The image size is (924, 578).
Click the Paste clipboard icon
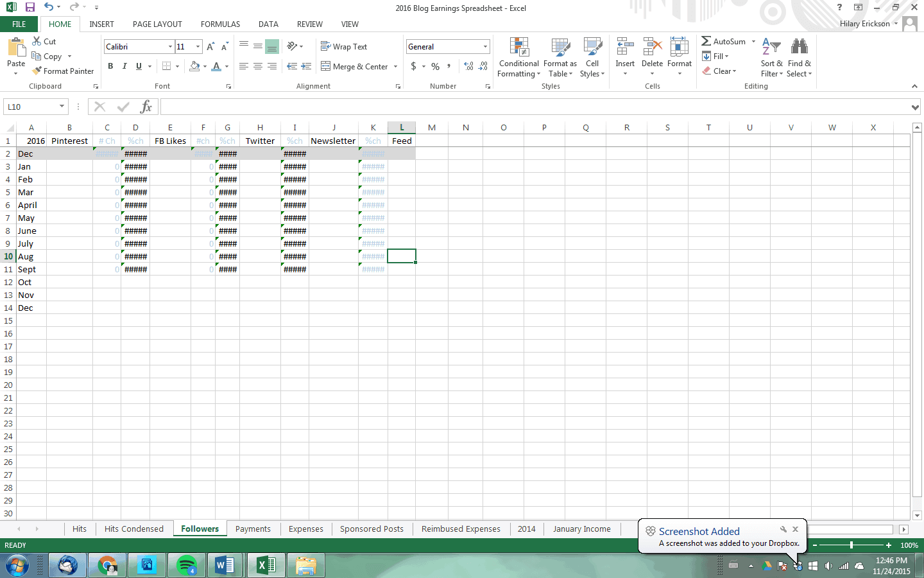pyautogui.click(x=16, y=48)
